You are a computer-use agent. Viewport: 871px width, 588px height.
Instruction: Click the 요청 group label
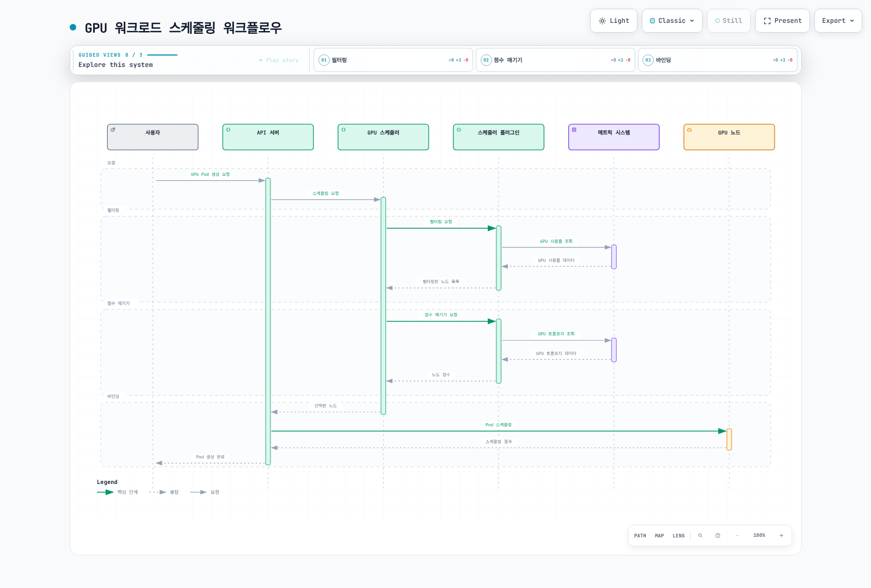tap(111, 163)
